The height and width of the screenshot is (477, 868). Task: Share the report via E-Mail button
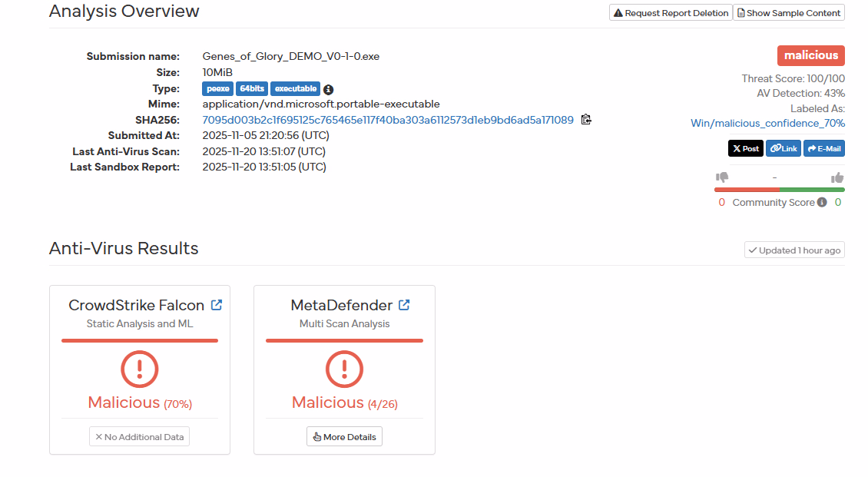coord(823,148)
